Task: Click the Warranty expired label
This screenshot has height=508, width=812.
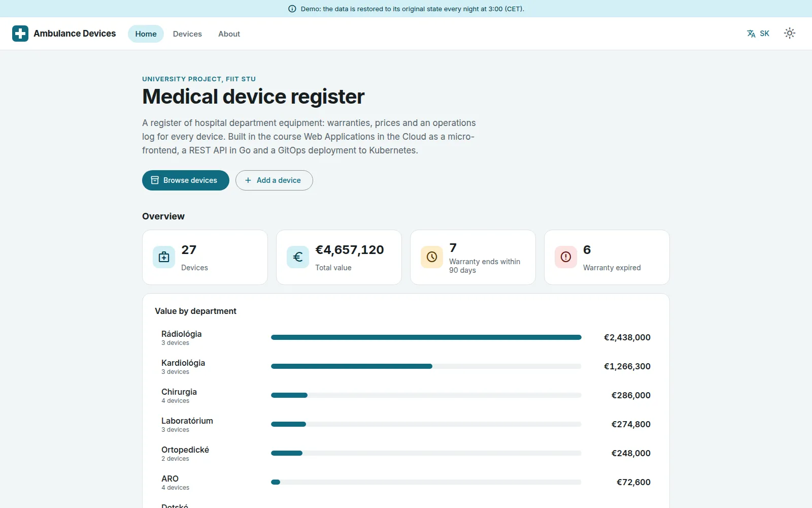Action: click(612, 268)
